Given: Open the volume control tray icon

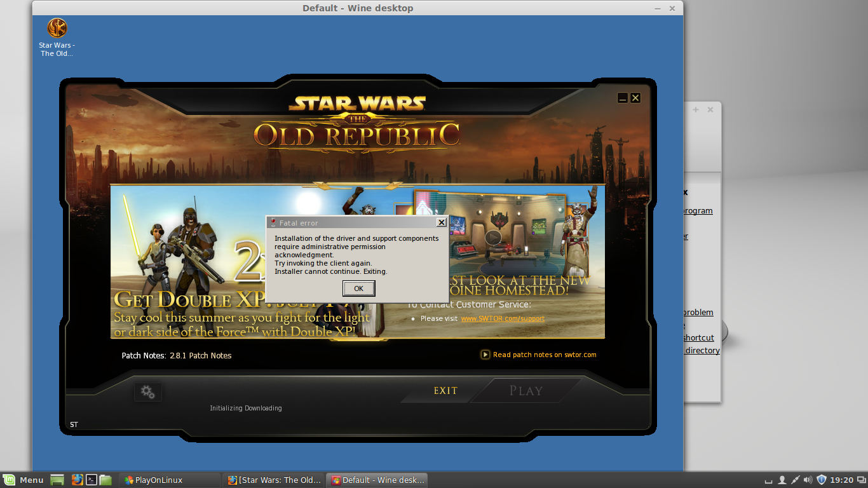Looking at the screenshot, I should [x=808, y=480].
